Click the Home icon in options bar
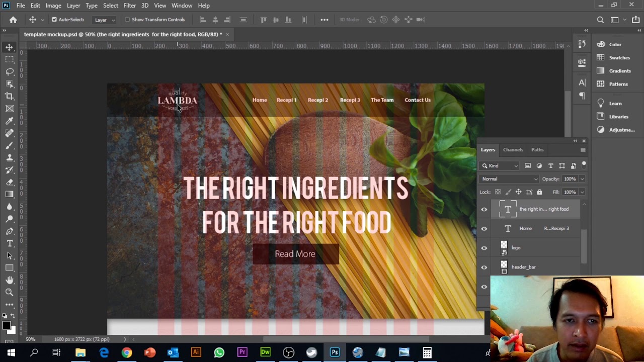The image size is (644, 362). click(x=13, y=20)
